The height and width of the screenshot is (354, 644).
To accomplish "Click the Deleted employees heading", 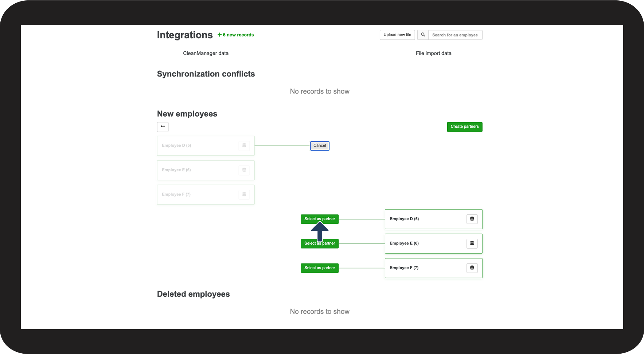I will click(193, 294).
